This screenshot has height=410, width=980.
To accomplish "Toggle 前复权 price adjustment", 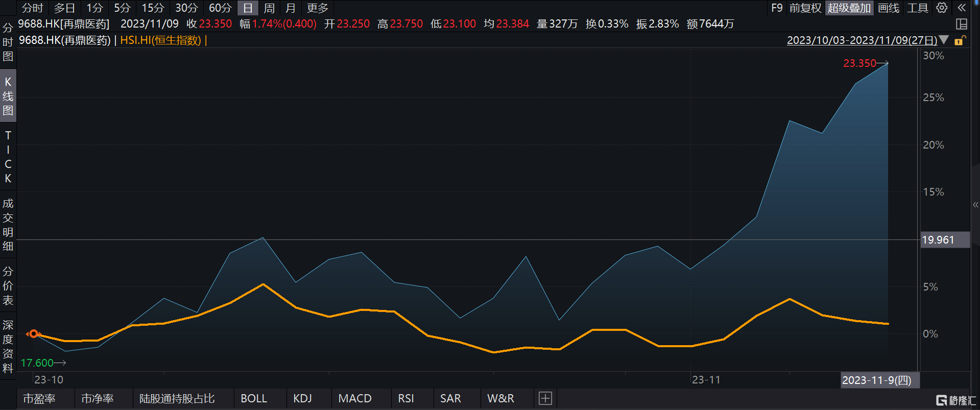I will 805,8.
